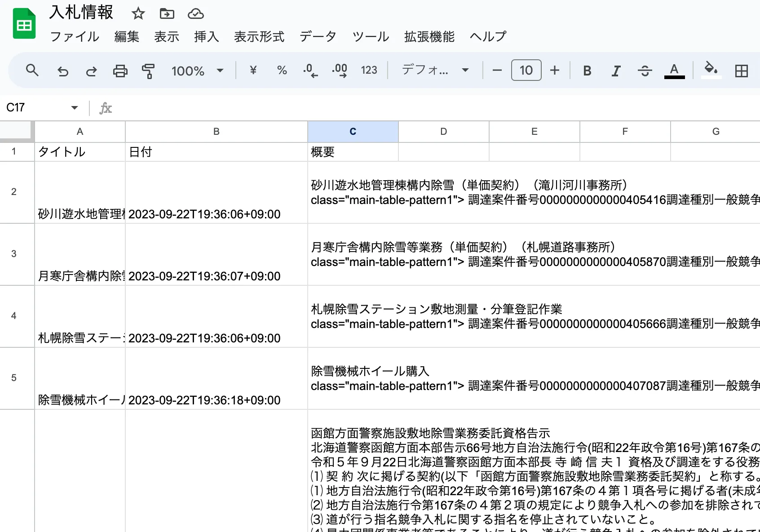760x532 pixels.
Task: Click the undo icon
Action: pos(63,71)
